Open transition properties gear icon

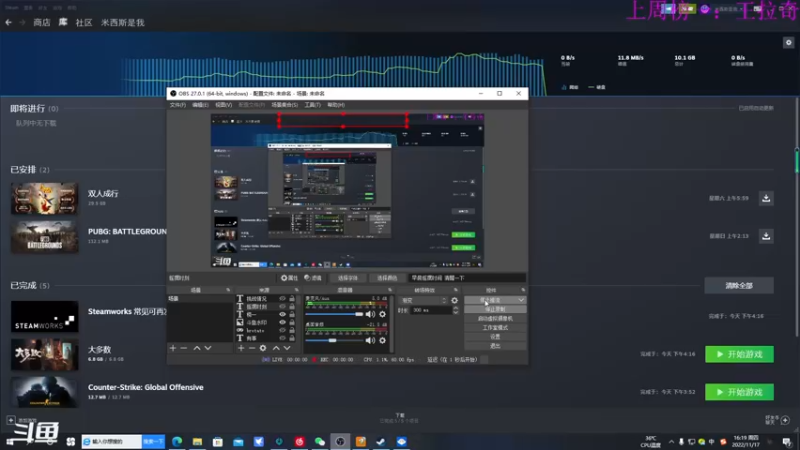coord(455,301)
